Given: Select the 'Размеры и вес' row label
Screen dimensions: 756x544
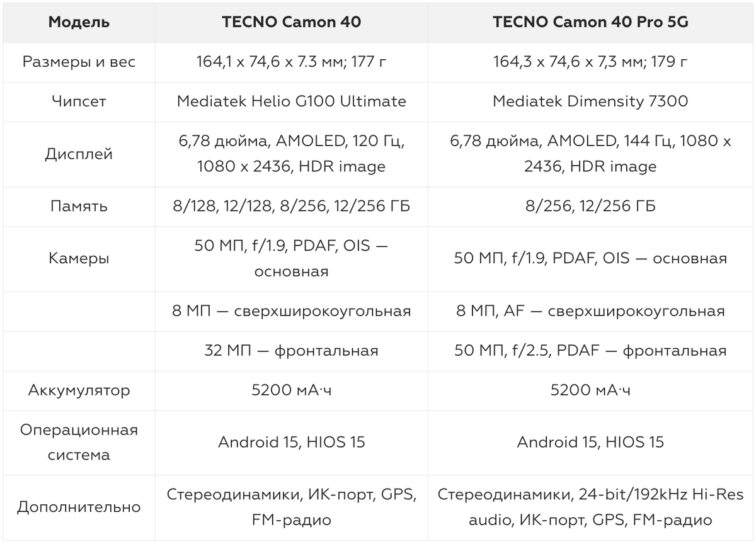Looking at the screenshot, I should coord(79,62).
